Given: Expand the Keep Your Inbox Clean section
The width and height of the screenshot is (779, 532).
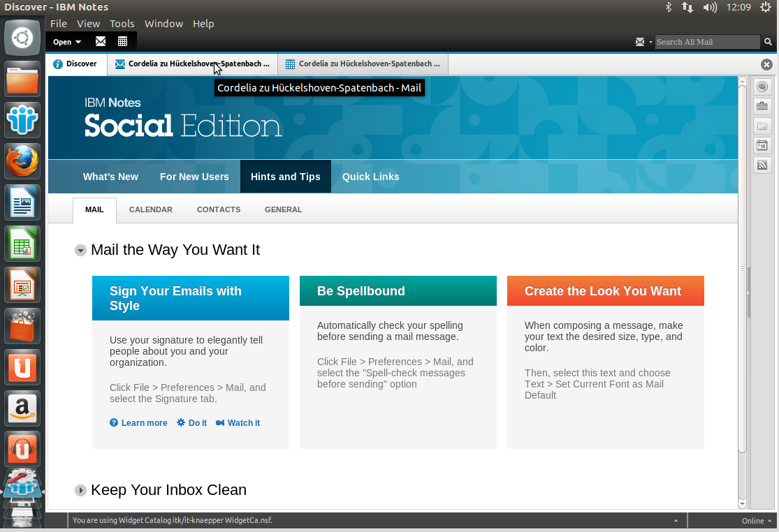Looking at the screenshot, I should click(x=80, y=490).
